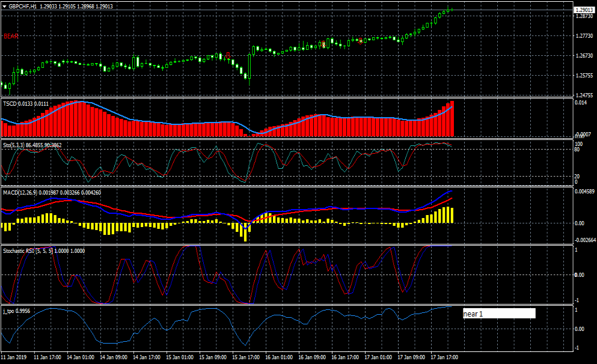Click the 0.004589 value on the MACD scale

coord(584,192)
